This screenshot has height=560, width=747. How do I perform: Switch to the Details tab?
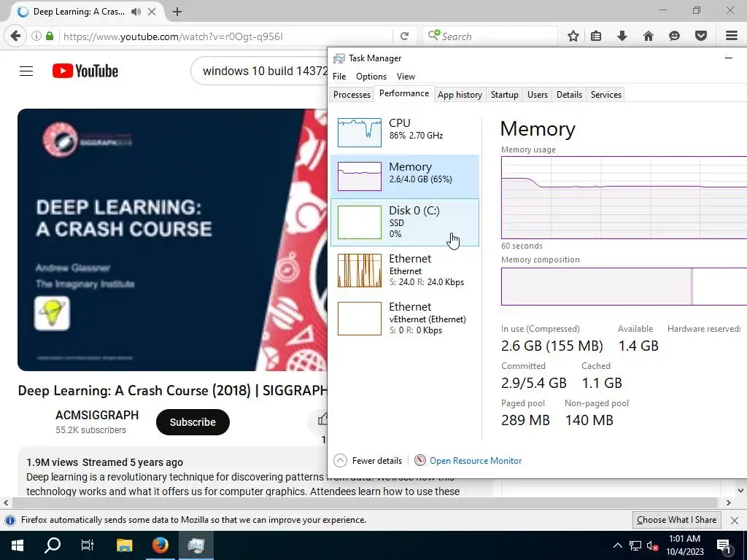[x=569, y=94]
